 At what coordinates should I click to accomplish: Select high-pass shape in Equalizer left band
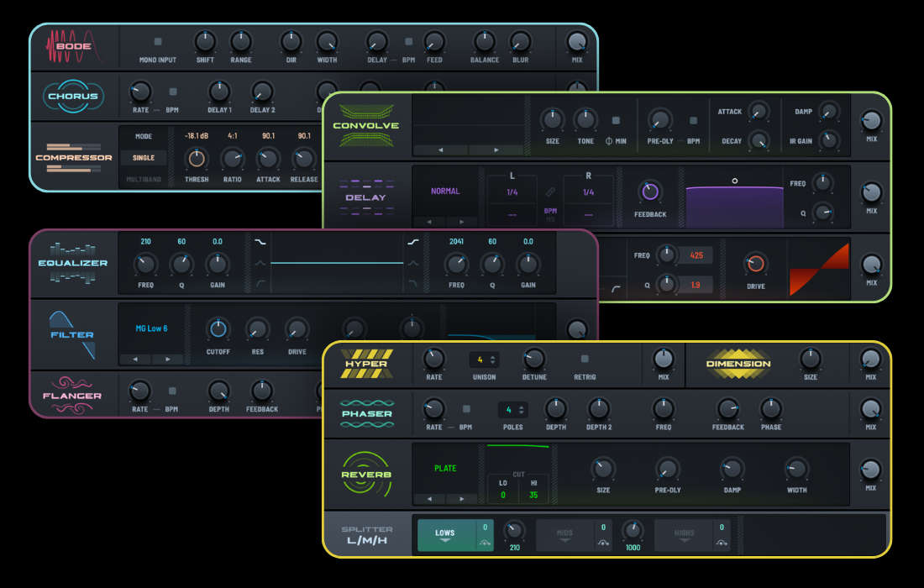click(260, 283)
